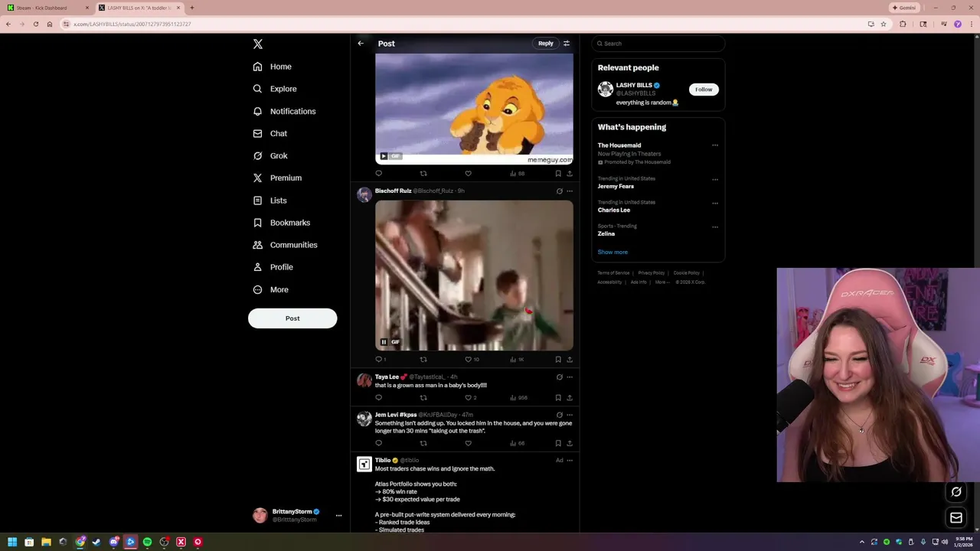The width and height of the screenshot is (980, 551).
Task: Open Tiblio advertiser avatar
Action: [x=364, y=464]
